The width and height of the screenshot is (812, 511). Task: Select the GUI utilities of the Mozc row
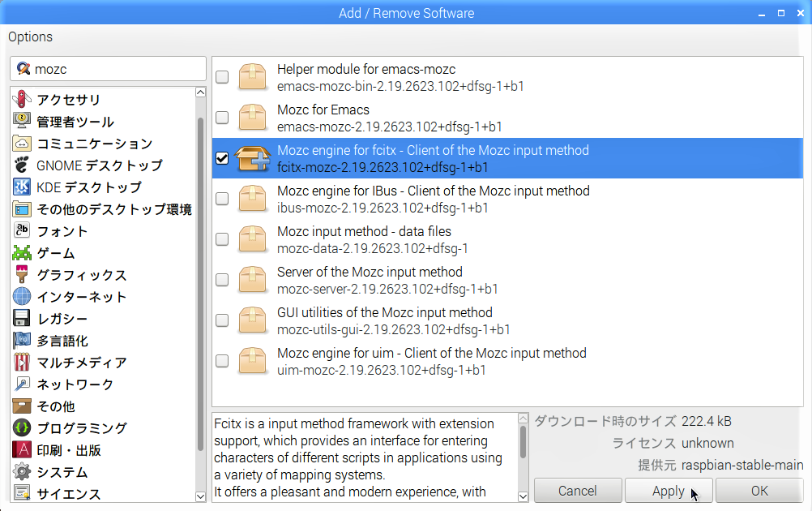(507, 320)
